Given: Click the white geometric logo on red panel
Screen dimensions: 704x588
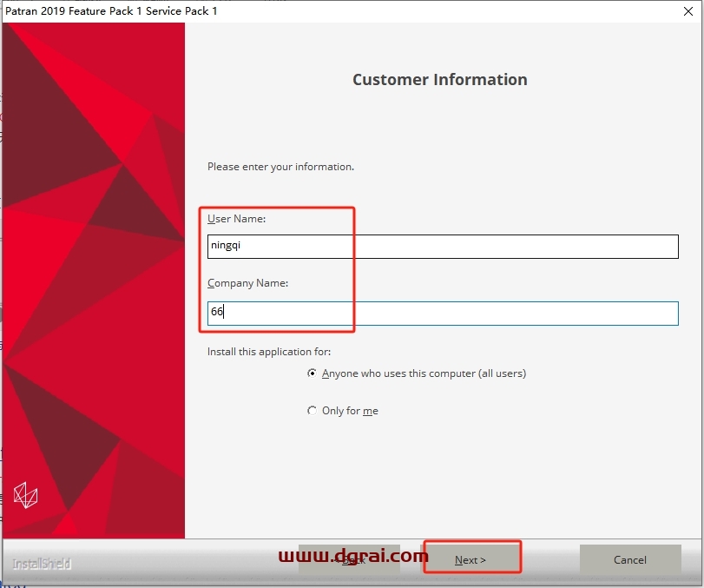Looking at the screenshot, I should (x=25, y=495).
